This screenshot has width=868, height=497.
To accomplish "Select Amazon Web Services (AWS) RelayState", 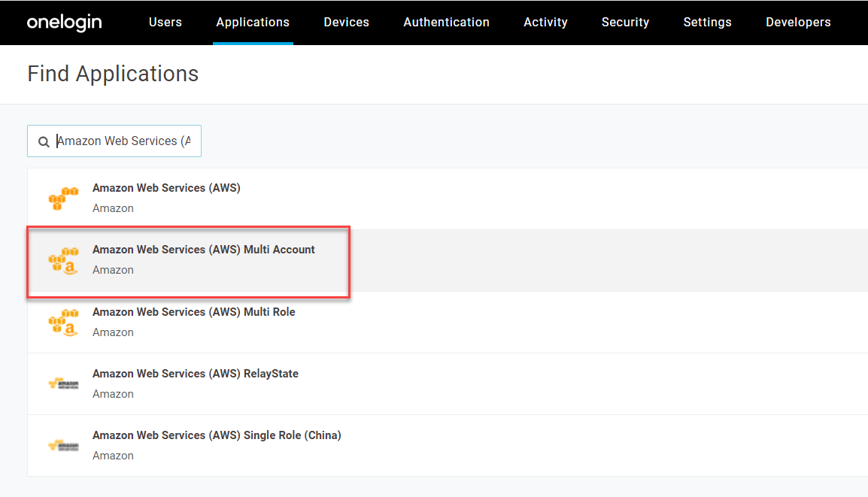I will tap(448, 384).
